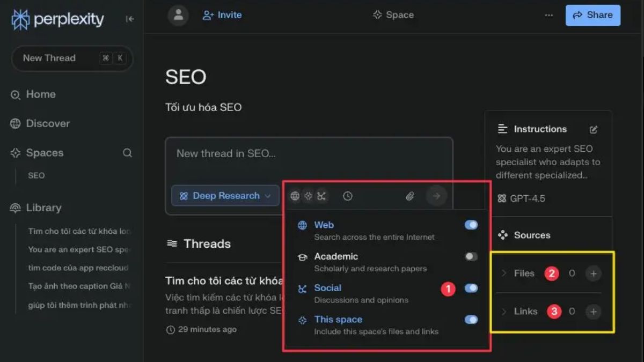644x362 pixels.
Task: Toggle the Social source switch
Action: 471,288
